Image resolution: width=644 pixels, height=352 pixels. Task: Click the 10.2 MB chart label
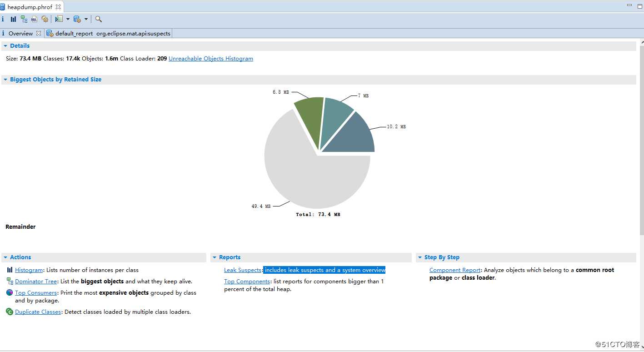pyautogui.click(x=396, y=126)
